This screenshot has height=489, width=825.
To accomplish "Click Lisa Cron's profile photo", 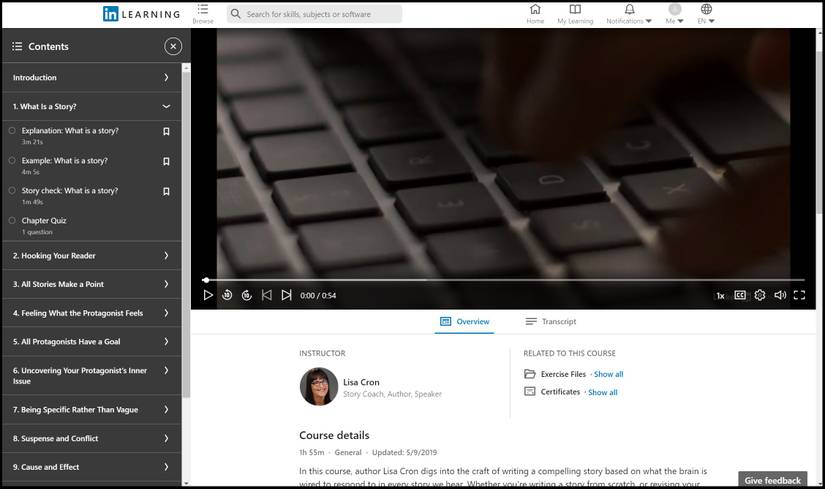I will (319, 386).
